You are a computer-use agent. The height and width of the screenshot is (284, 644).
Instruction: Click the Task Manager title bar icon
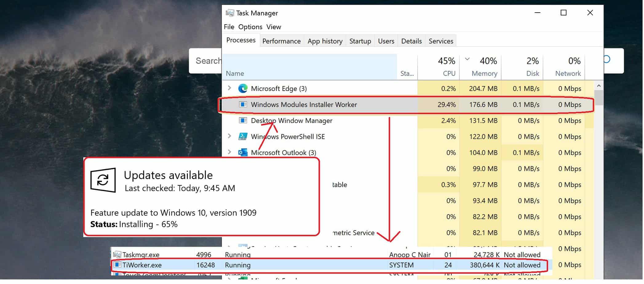coord(230,13)
